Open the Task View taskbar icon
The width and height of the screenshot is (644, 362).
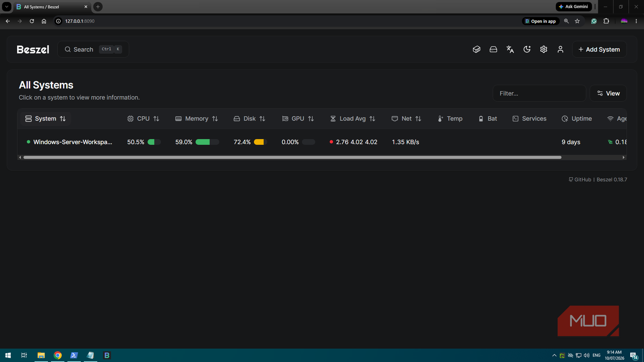click(x=24, y=355)
